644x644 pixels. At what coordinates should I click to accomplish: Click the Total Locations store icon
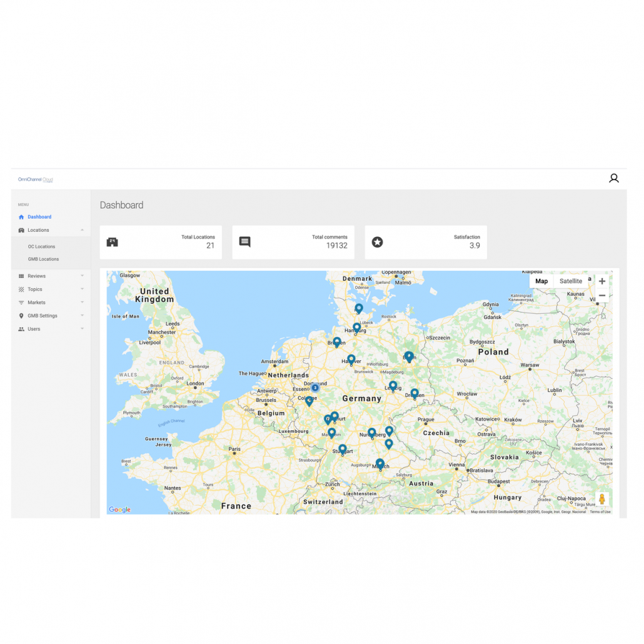click(x=112, y=243)
